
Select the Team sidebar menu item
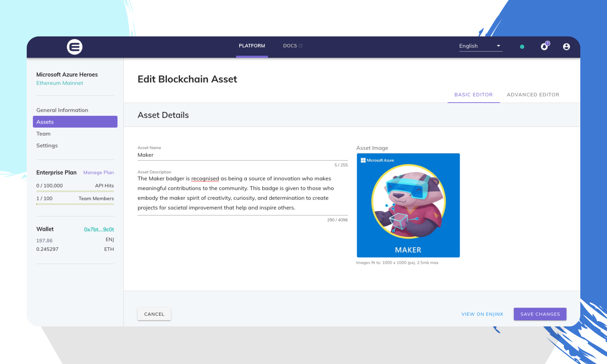(43, 133)
